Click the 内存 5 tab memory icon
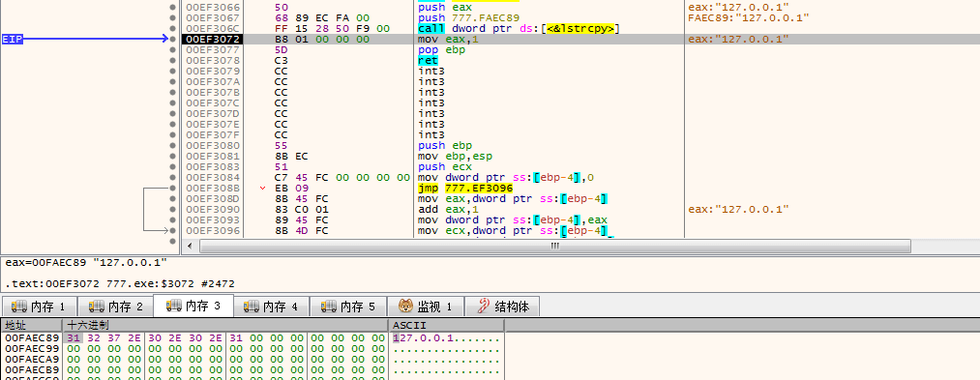This screenshot has width=980, height=380. pyautogui.click(x=329, y=307)
